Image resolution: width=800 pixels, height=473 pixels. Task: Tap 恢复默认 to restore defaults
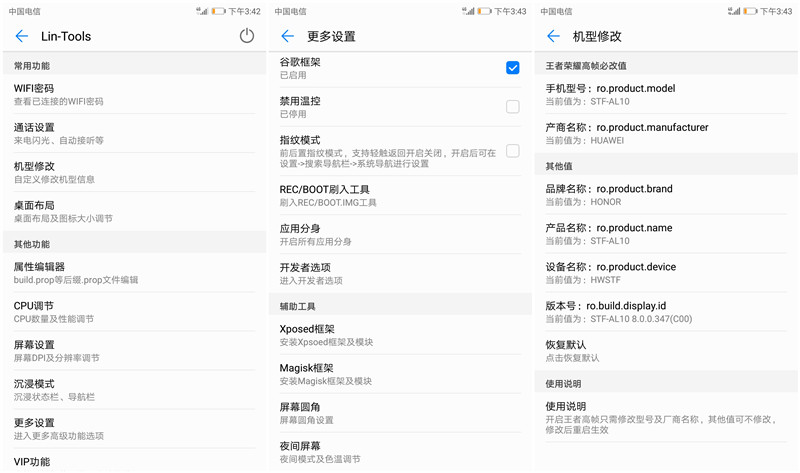click(666, 351)
